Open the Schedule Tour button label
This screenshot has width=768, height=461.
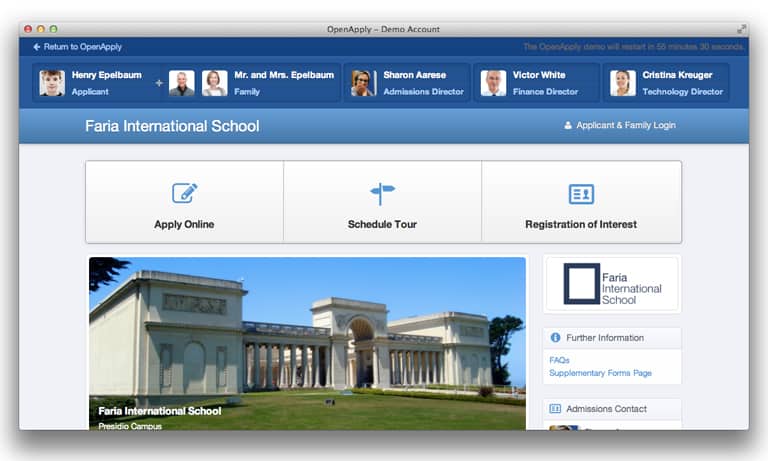pyautogui.click(x=382, y=224)
